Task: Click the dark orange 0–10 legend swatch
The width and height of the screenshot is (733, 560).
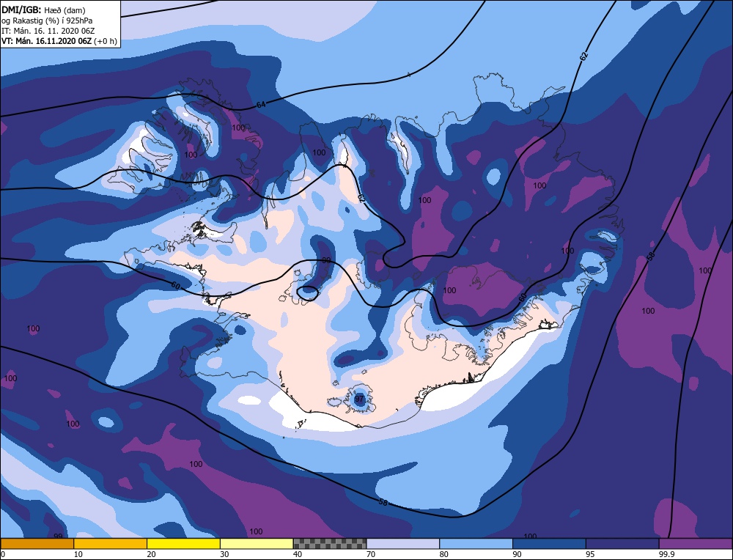Action: coord(37,544)
